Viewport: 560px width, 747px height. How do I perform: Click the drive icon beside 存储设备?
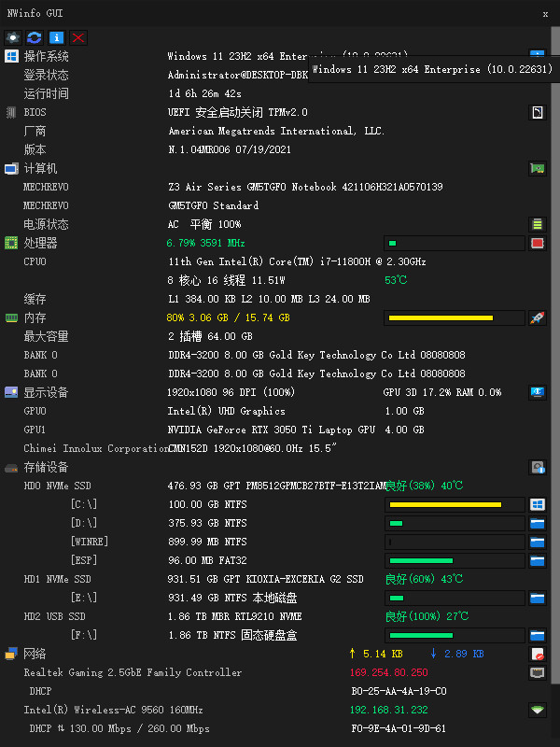tap(11, 468)
